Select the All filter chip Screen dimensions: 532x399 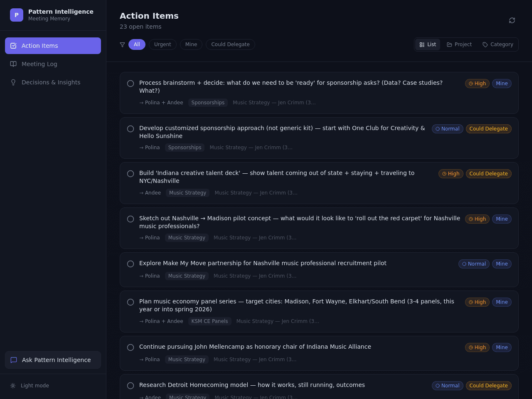[x=137, y=44]
